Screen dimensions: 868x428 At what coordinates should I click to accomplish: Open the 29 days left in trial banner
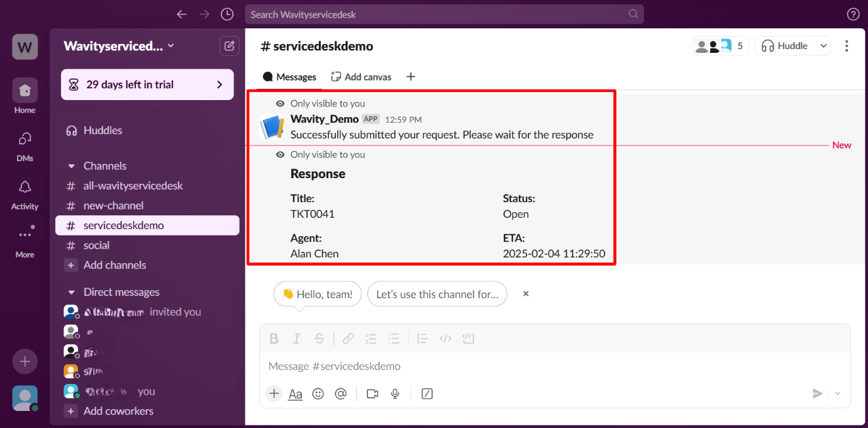pyautogui.click(x=147, y=84)
